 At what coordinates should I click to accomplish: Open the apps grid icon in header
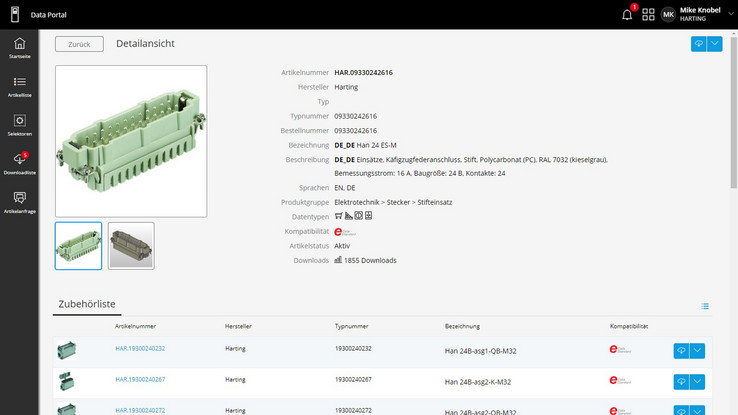(648, 14)
